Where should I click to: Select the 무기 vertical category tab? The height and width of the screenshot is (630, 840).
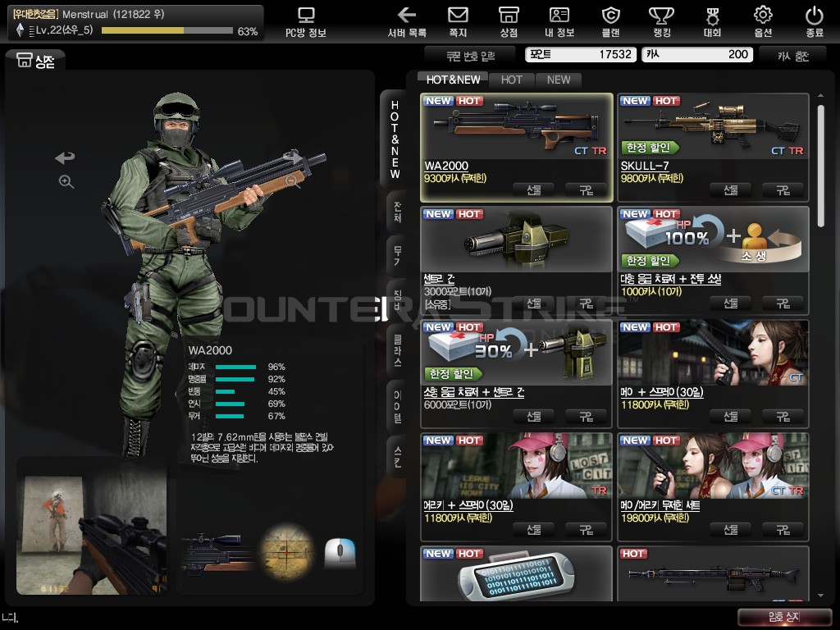(x=397, y=256)
